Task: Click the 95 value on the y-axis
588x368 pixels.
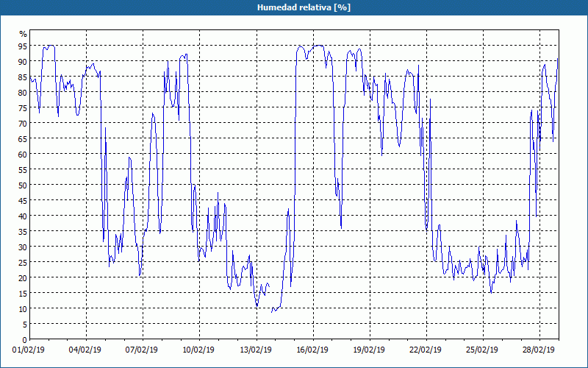Action: 23,46
